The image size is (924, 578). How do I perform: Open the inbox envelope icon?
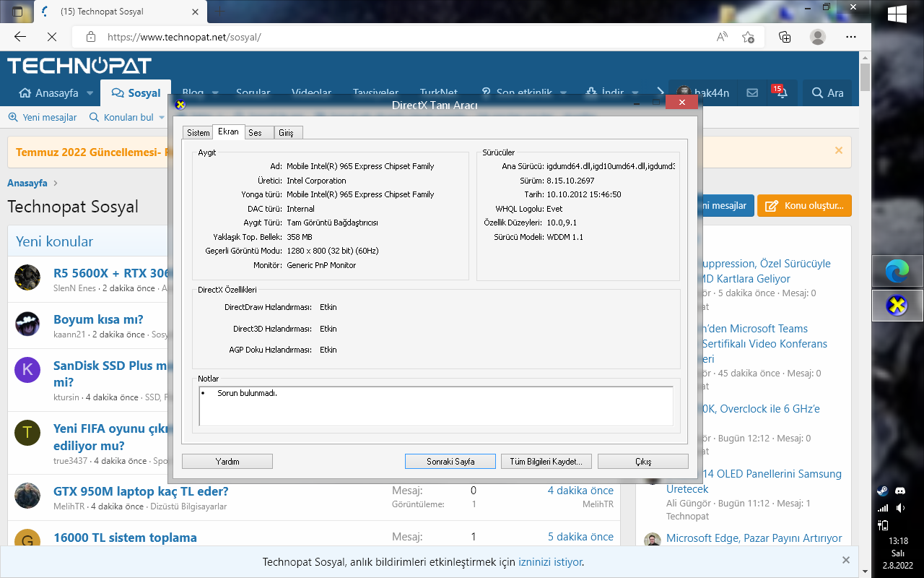point(752,92)
